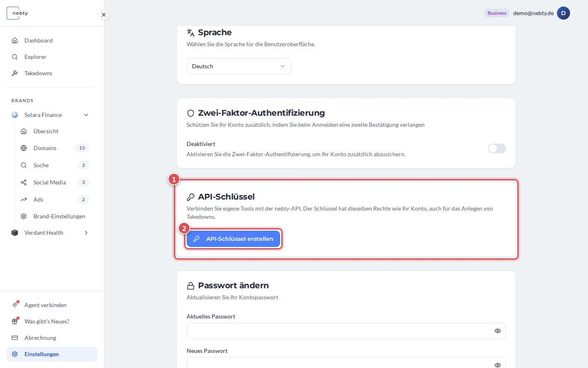Viewport: 588px width, 368px height.
Task: Open the Social Media section
Action: (x=49, y=182)
